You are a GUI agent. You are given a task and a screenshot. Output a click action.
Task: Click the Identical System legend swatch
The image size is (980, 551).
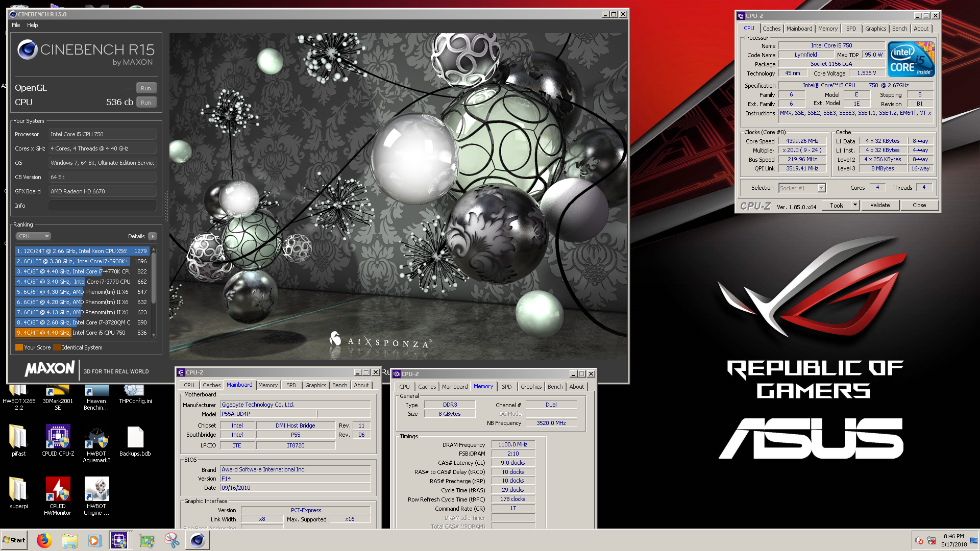[x=57, y=347]
